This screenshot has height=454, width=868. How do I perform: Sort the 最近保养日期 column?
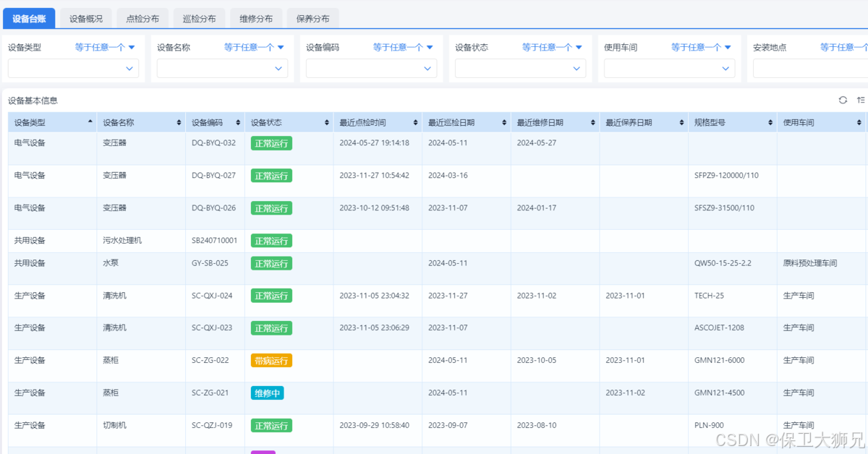(x=681, y=123)
